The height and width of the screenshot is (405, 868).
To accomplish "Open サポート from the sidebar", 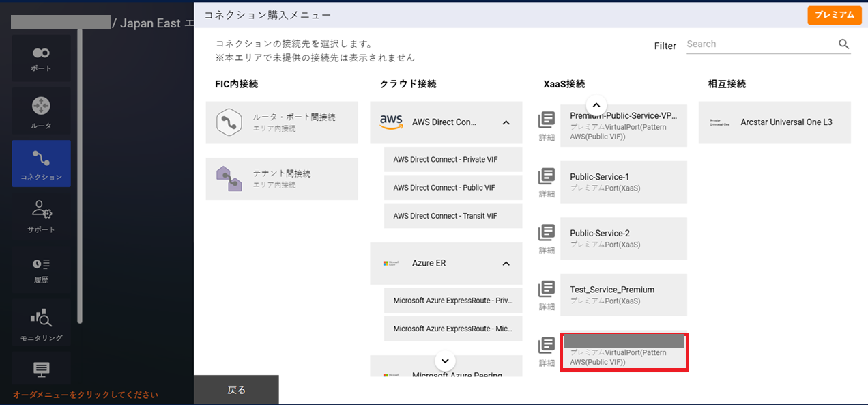I will [x=41, y=217].
